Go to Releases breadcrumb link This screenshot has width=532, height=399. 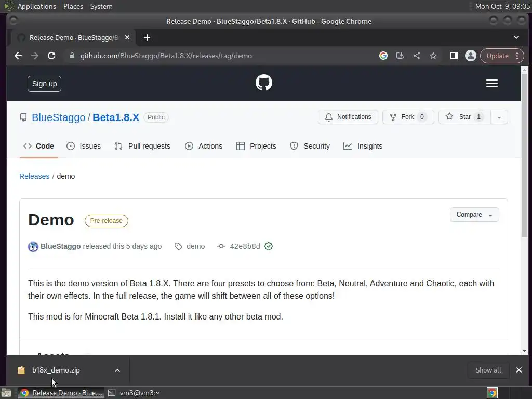[34, 176]
